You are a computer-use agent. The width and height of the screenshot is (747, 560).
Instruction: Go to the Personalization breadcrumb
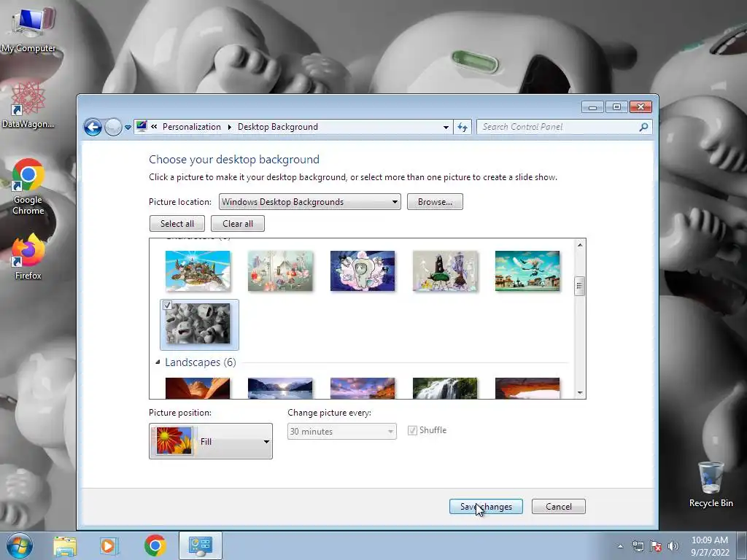[x=192, y=127]
